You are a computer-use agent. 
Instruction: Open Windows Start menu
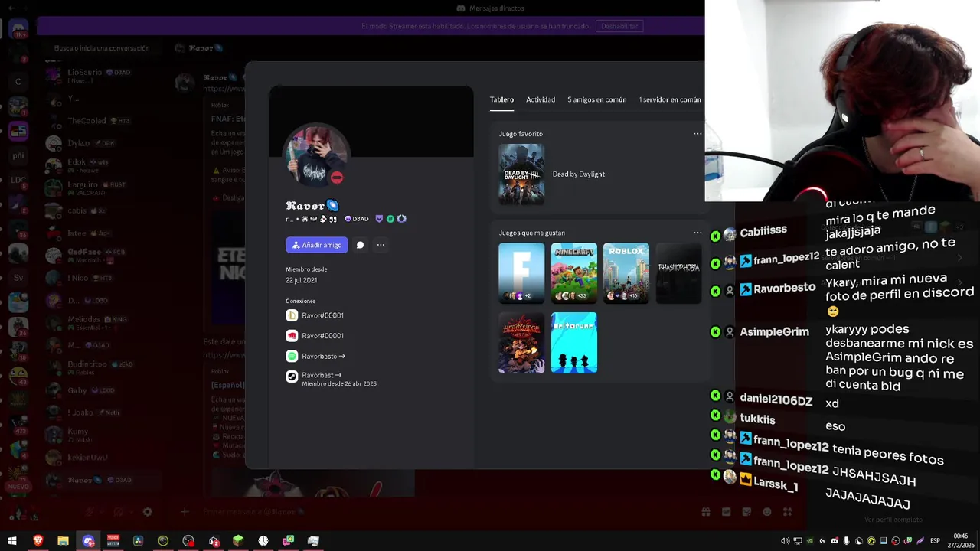pyautogui.click(x=12, y=541)
